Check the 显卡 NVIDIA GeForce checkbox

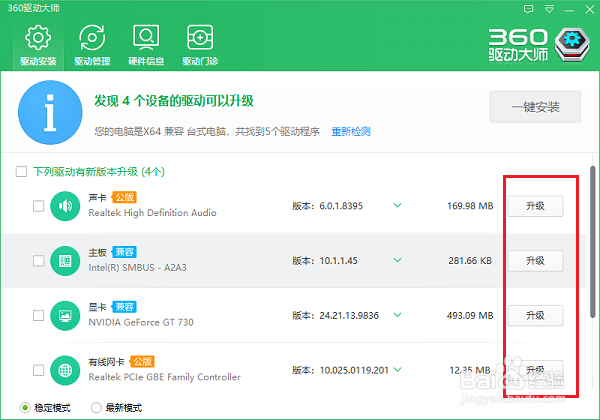coord(39,316)
